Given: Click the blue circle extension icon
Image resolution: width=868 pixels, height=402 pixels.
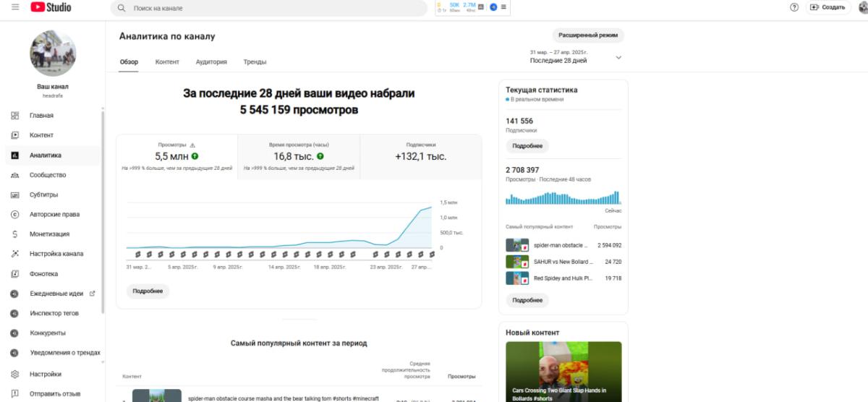Looking at the screenshot, I should (x=493, y=7).
